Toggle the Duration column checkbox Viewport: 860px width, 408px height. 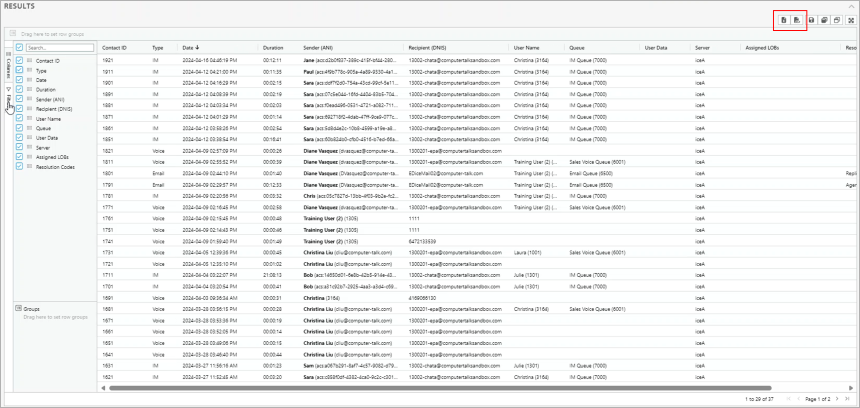[20, 90]
